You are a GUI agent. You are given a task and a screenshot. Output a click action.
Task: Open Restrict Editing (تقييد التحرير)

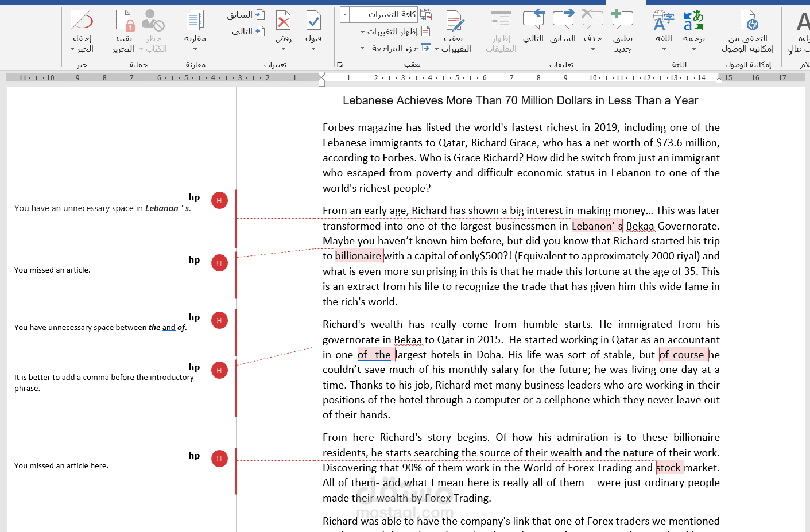coord(124,32)
